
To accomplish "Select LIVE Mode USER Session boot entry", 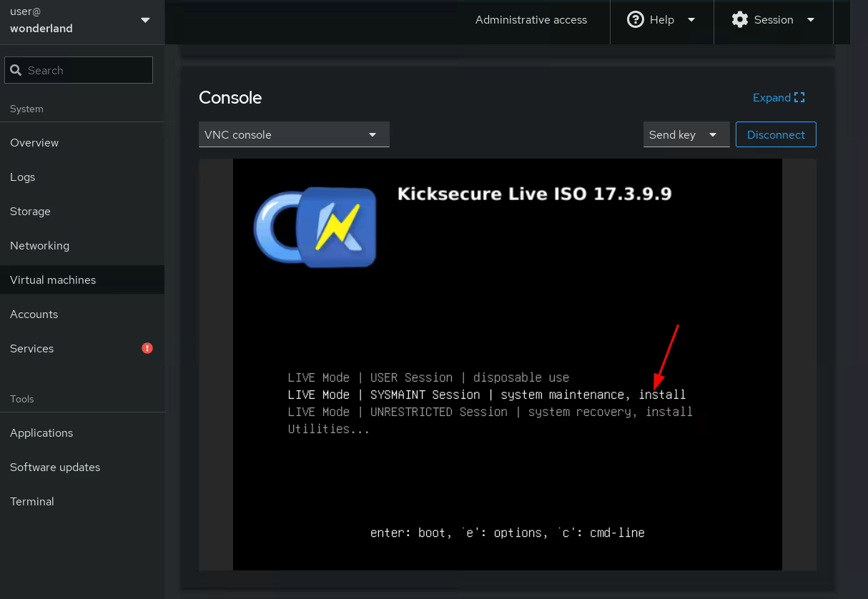I will pyautogui.click(x=428, y=377).
